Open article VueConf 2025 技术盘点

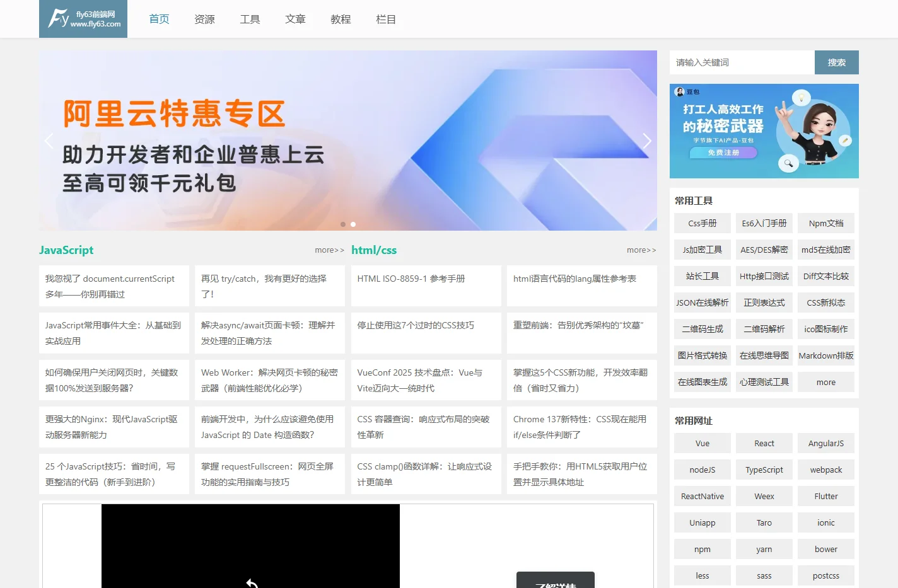click(426, 380)
